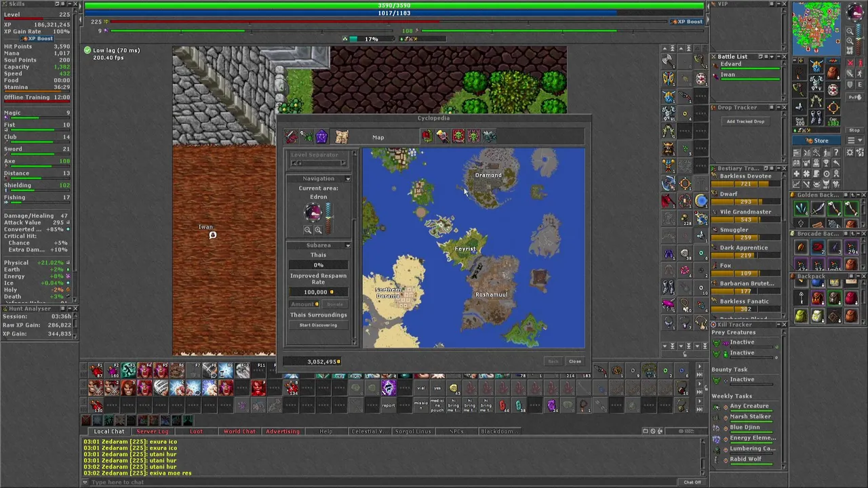The image size is (868, 488).
Task: Click the vial hotkey action slot
Action: tap(421, 388)
